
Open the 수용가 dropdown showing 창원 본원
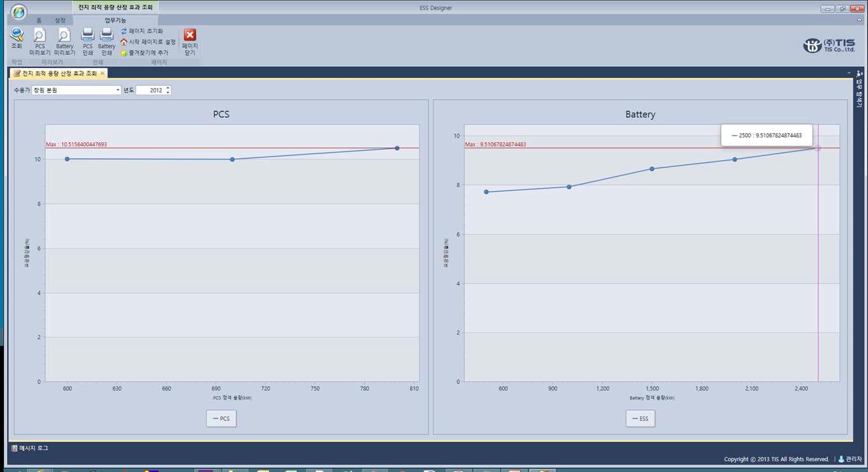click(x=76, y=90)
